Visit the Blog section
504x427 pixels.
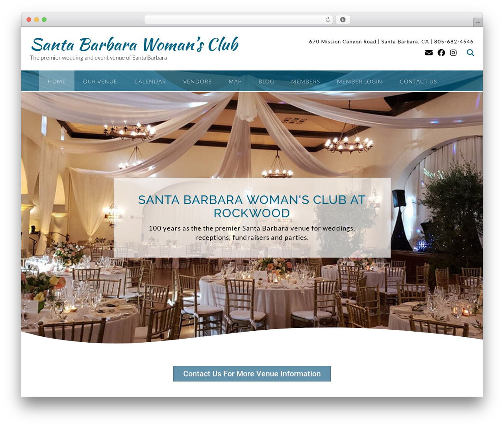point(266,82)
